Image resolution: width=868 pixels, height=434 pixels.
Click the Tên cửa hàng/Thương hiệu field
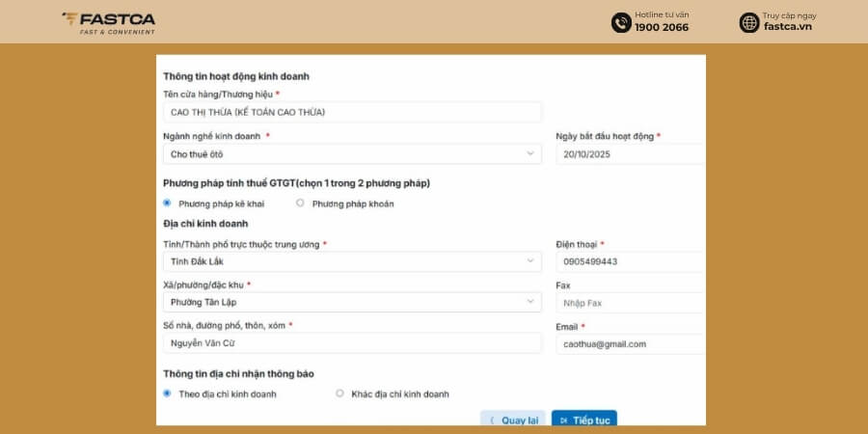352,112
